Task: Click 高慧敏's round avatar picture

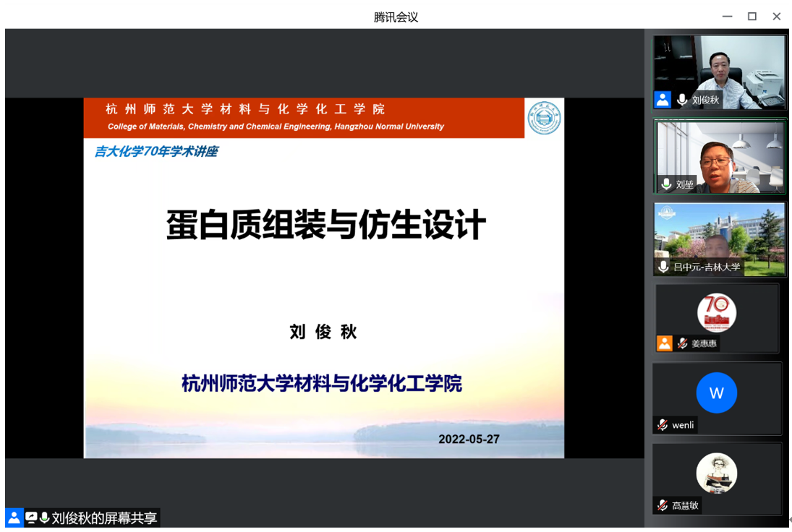Action: pyautogui.click(x=716, y=473)
